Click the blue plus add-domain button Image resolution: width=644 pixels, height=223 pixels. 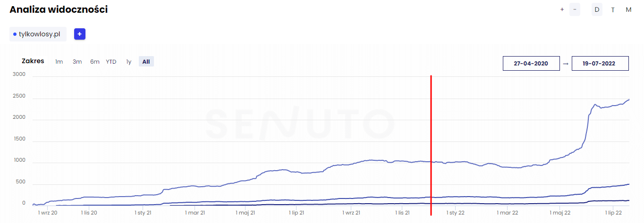coord(80,34)
